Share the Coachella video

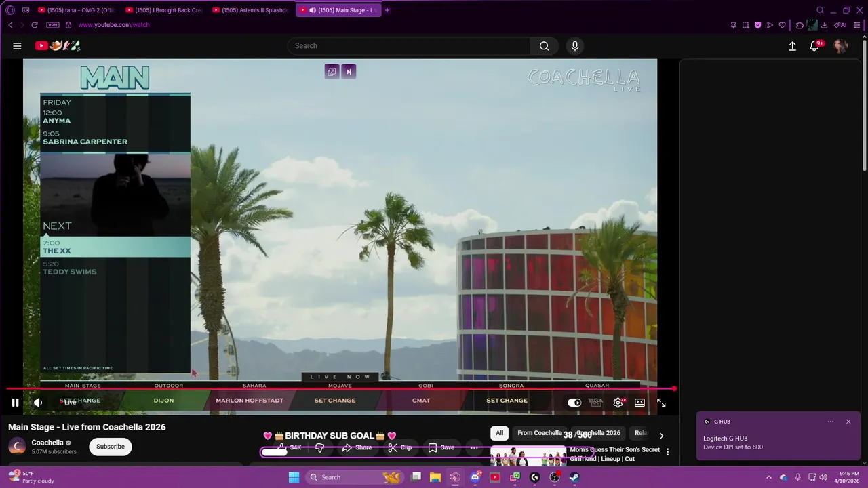[x=357, y=447]
